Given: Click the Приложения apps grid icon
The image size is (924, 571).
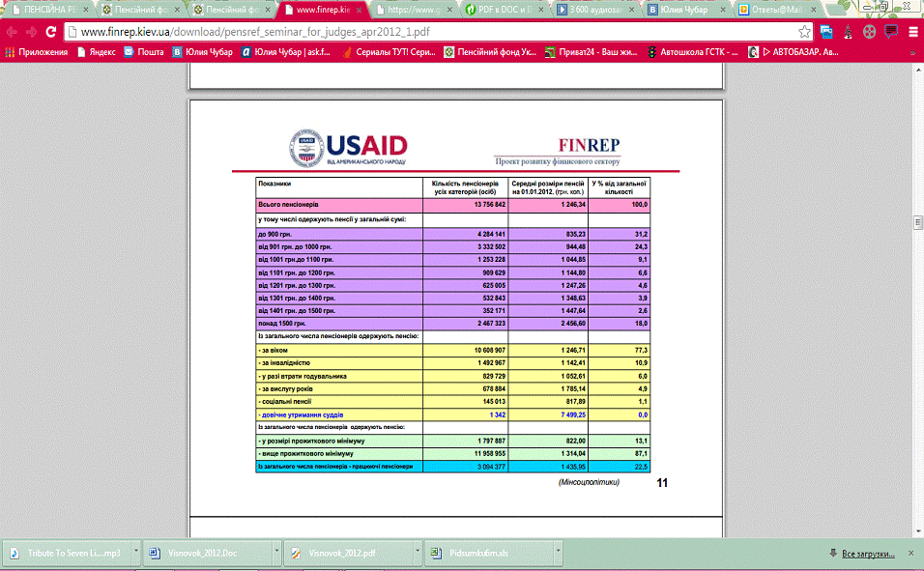Looking at the screenshot, I should click(x=10, y=52).
